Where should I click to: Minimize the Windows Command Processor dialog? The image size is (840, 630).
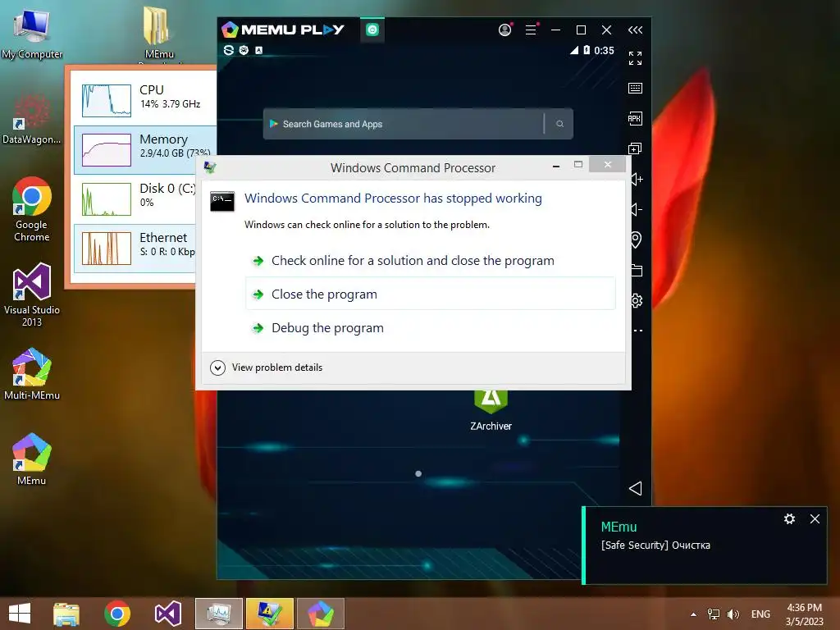[x=556, y=166]
